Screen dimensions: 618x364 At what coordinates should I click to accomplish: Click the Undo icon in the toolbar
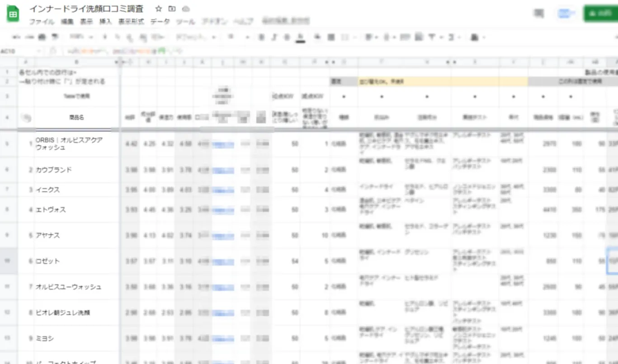click(x=16, y=37)
